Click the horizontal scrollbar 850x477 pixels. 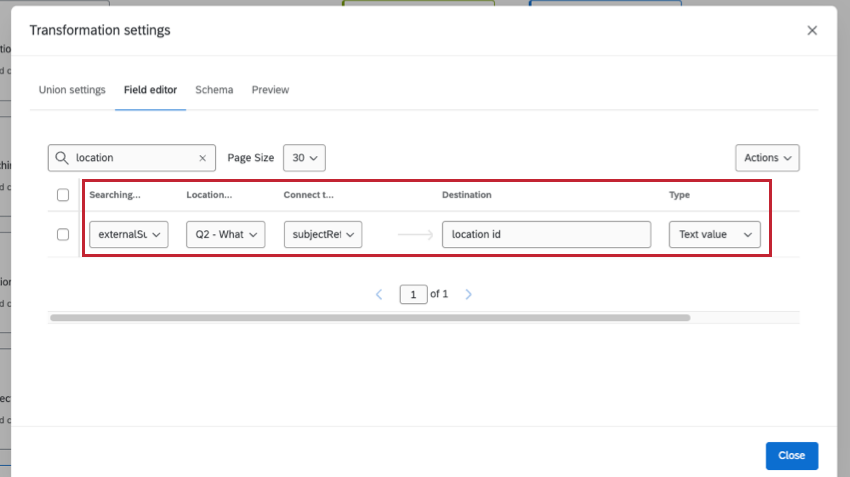pyautogui.click(x=370, y=318)
